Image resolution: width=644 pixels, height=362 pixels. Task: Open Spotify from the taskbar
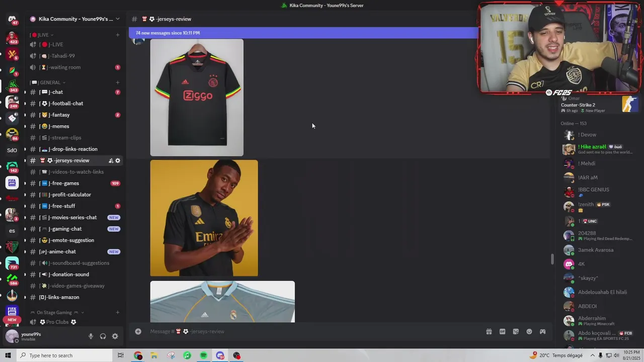tap(203, 355)
